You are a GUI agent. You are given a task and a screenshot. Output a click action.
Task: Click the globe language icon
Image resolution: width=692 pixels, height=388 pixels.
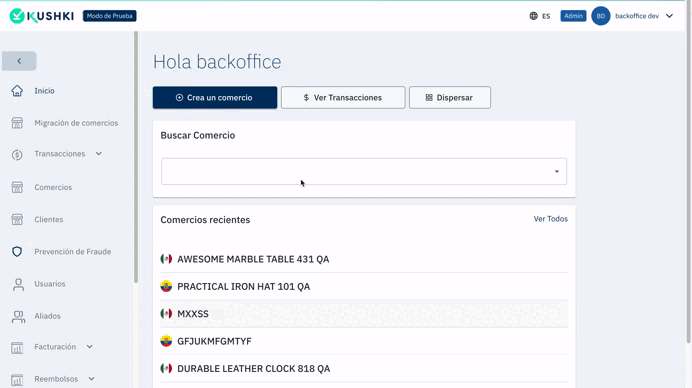pos(534,16)
